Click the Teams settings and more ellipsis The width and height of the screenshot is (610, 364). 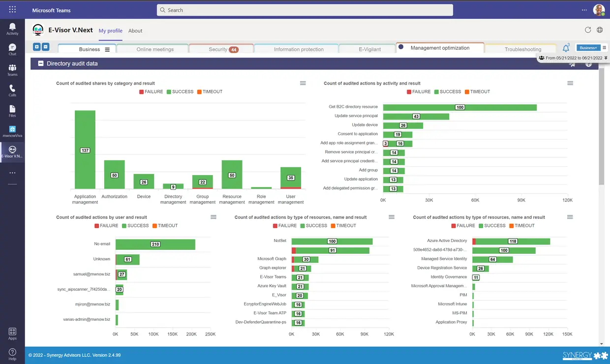click(584, 10)
